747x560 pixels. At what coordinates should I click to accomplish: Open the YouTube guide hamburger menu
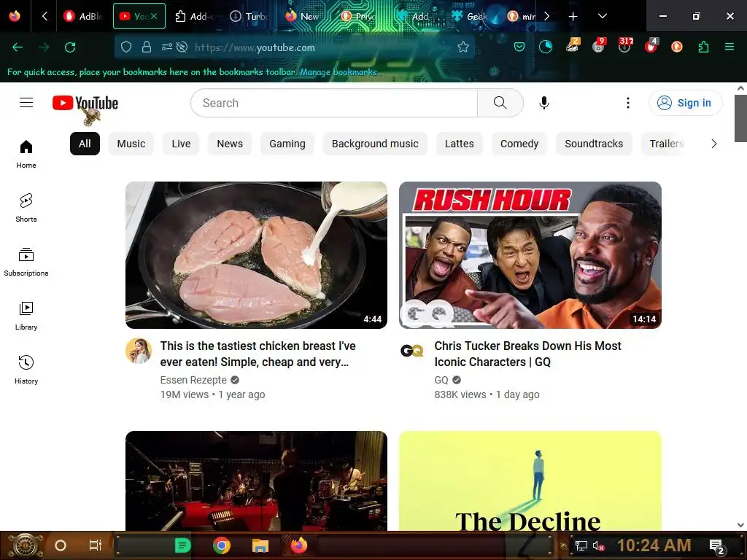click(26, 102)
